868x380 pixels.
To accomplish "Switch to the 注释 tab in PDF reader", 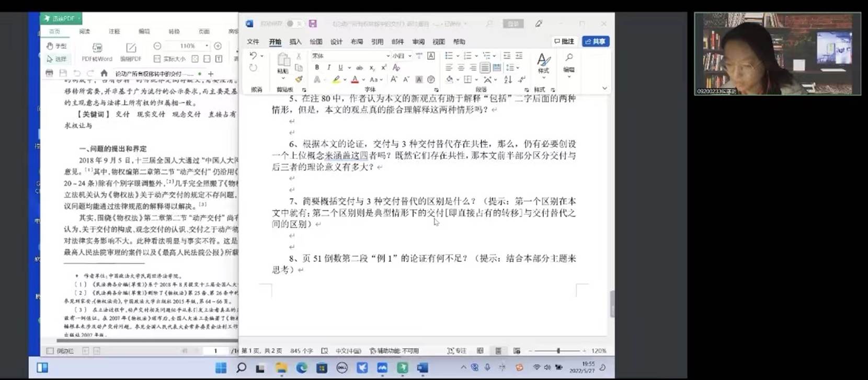I will click(x=114, y=32).
